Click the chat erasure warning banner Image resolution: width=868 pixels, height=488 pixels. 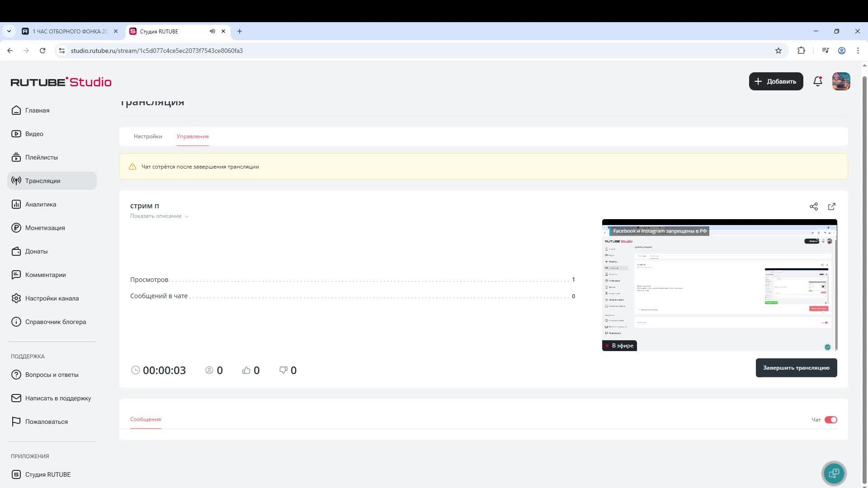[483, 166]
